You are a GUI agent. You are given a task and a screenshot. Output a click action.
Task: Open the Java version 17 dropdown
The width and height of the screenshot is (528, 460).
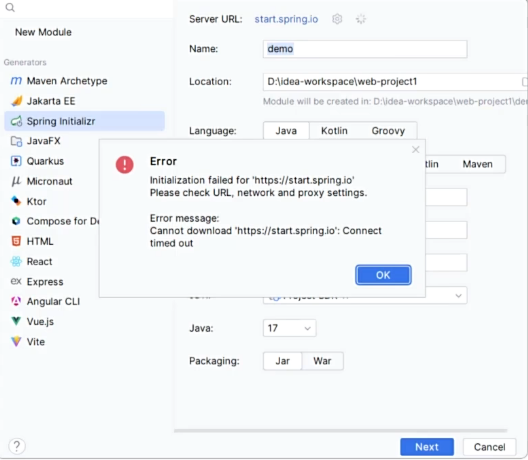(289, 328)
